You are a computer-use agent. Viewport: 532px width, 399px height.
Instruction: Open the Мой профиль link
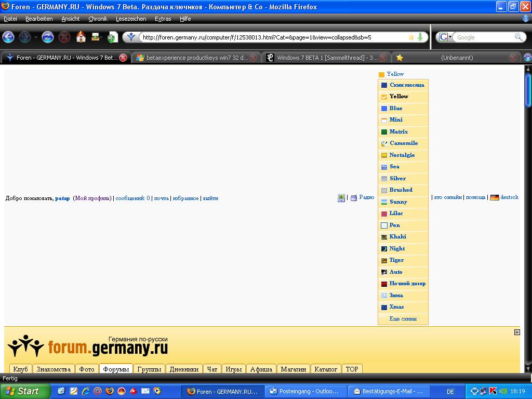click(x=92, y=198)
